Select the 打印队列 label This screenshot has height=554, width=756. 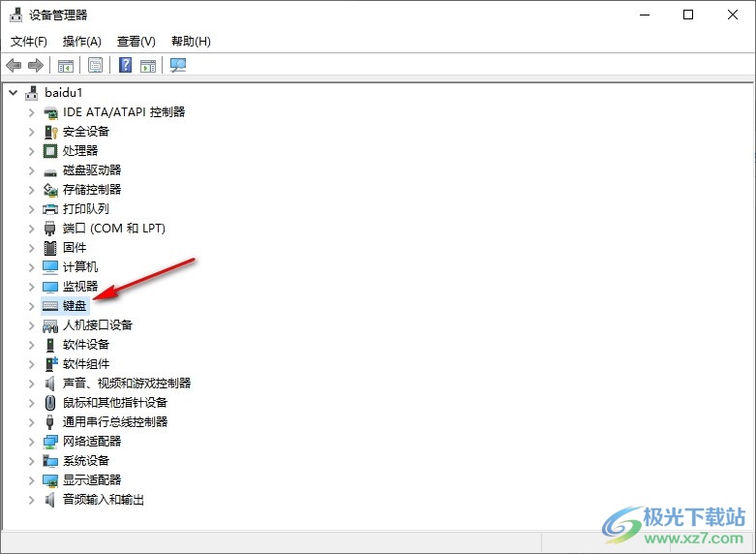(86, 209)
